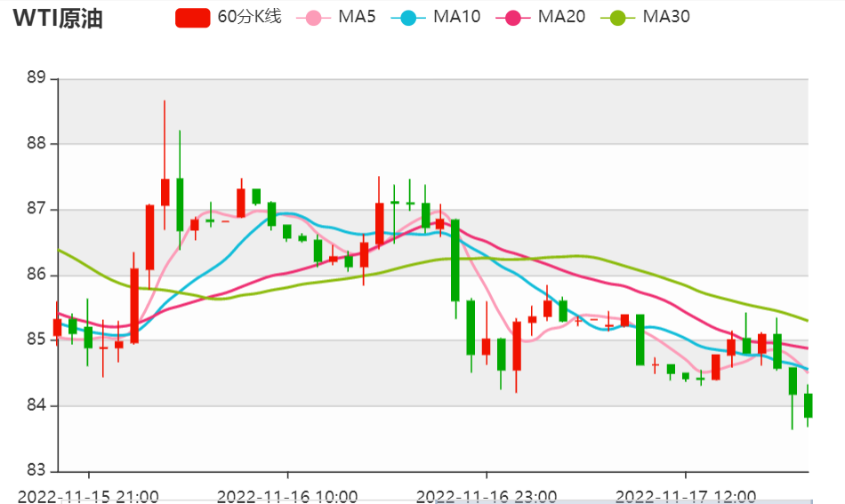Screen dimensions: 845x504
Task: Click the 2022-11-16 23:00 x-axis label
Action: click(x=487, y=496)
